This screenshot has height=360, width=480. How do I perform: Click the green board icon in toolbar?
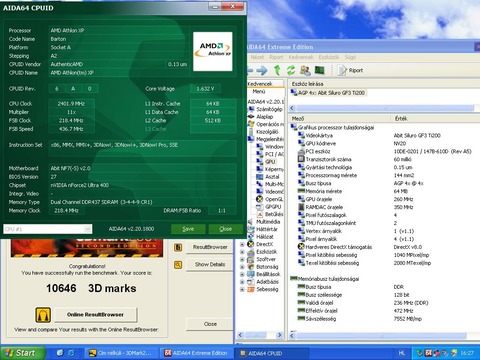320,70
